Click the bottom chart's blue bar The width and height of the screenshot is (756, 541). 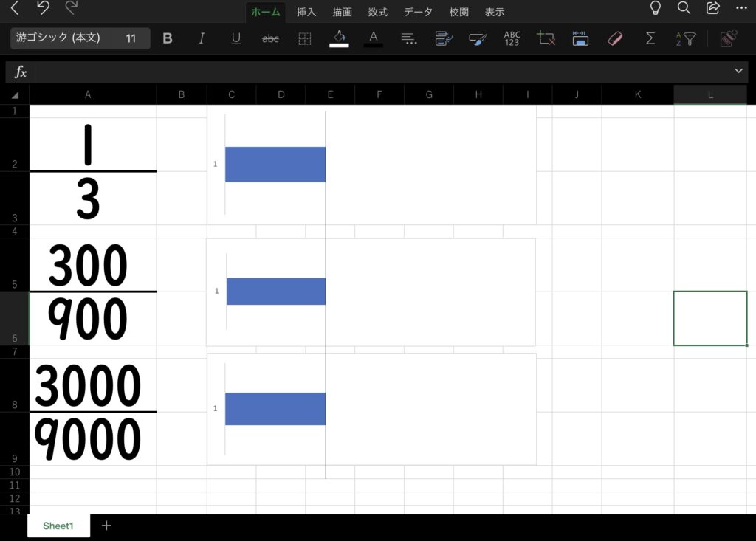(x=275, y=409)
